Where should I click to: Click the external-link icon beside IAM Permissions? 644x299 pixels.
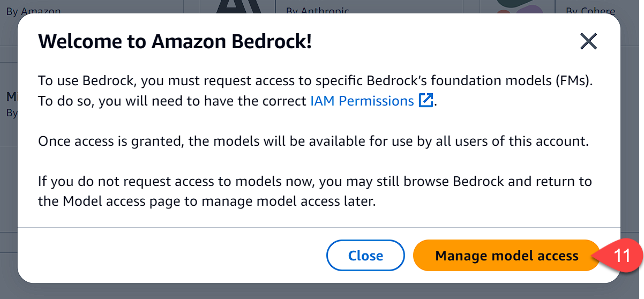pyautogui.click(x=425, y=101)
